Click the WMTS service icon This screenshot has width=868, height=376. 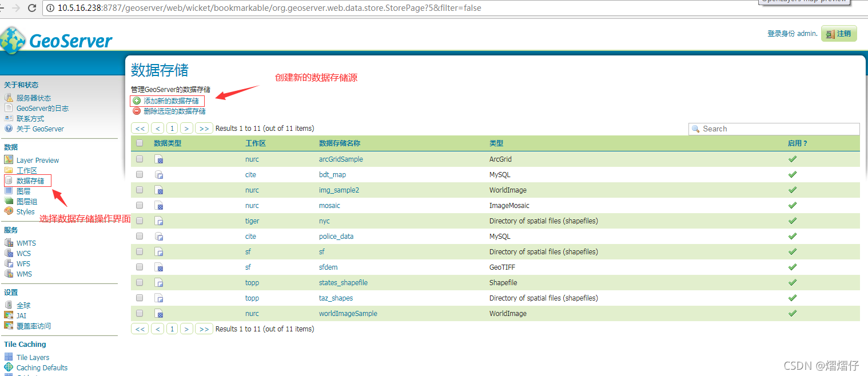[x=10, y=243]
